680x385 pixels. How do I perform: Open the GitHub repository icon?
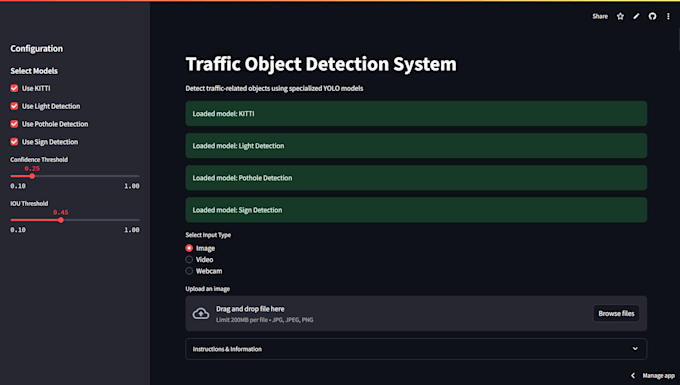tap(652, 16)
